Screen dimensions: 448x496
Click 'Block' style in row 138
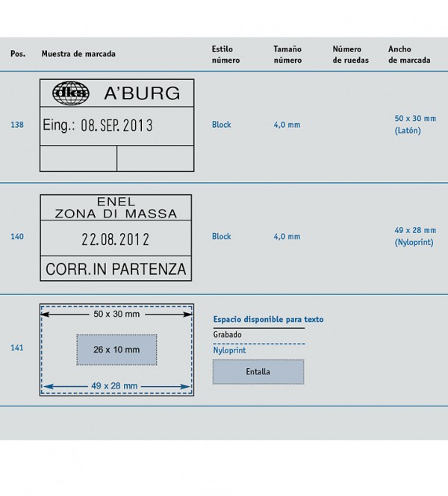[x=221, y=125]
